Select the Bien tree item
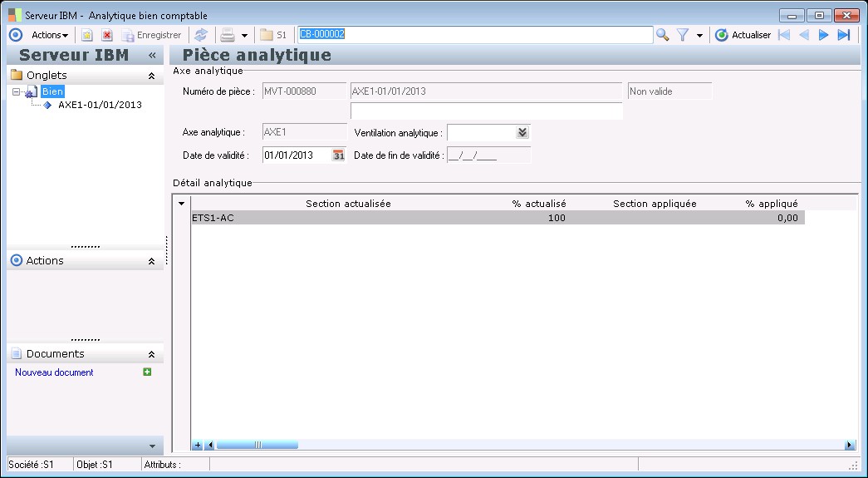 coord(53,92)
